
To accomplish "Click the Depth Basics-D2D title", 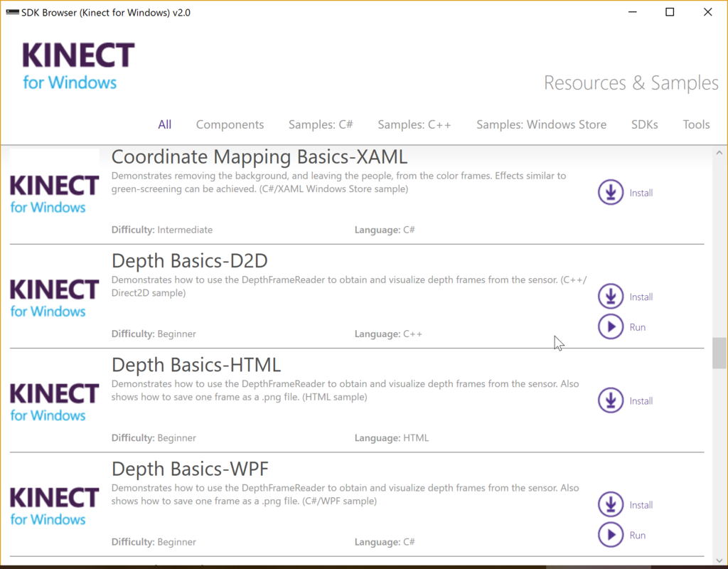I will [x=189, y=261].
